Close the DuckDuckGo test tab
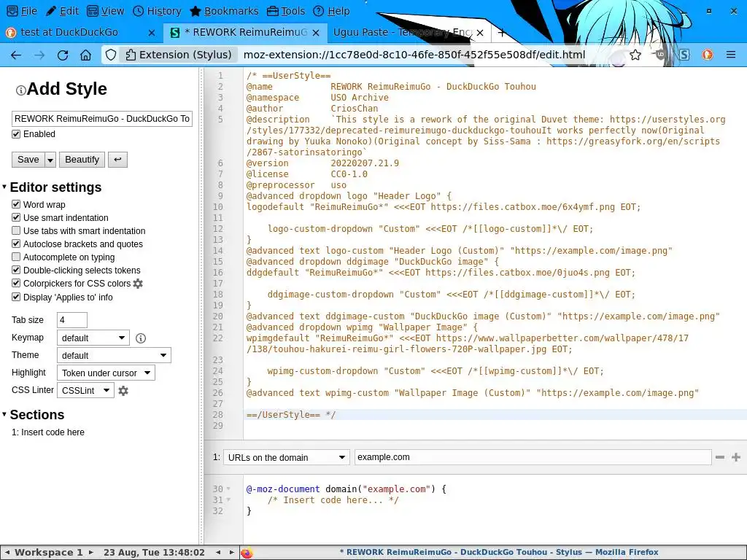This screenshot has height=560, width=747. pyautogui.click(x=152, y=32)
